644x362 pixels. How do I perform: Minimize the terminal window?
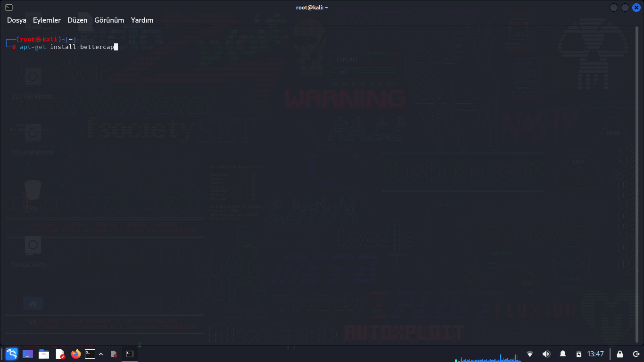tap(614, 8)
